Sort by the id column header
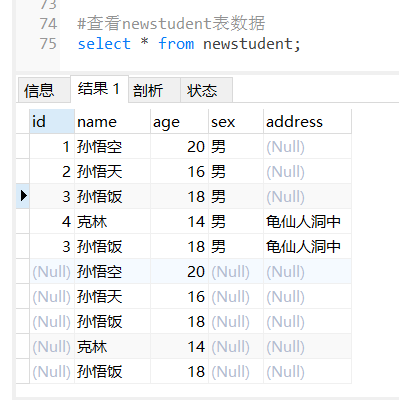Image resolution: width=399 pixels, height=400 pixels. 52,122
